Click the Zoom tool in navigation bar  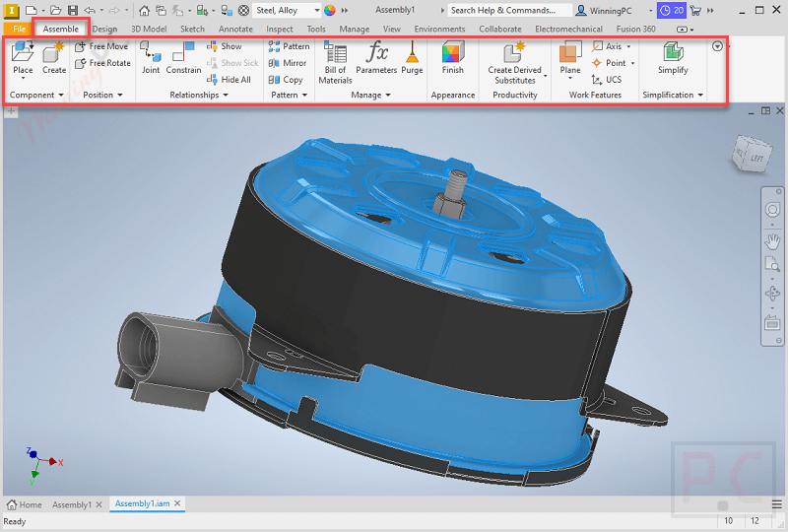tap(772, 263)
